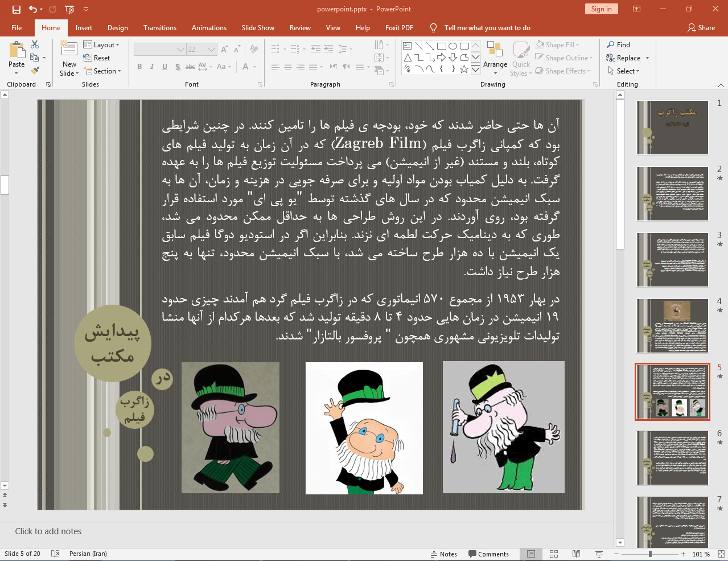Select the Format Painter brush
This screenshot has width=728, height=561.
[35, 71]
